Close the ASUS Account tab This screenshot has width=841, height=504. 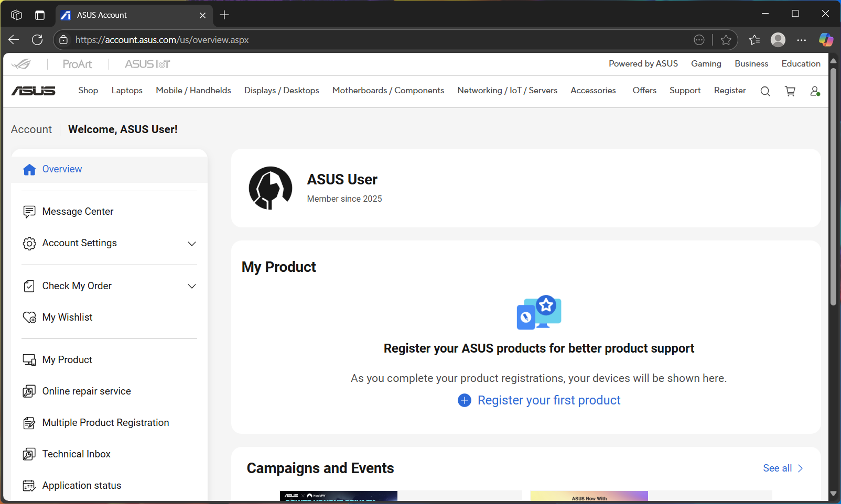point(202,15)
